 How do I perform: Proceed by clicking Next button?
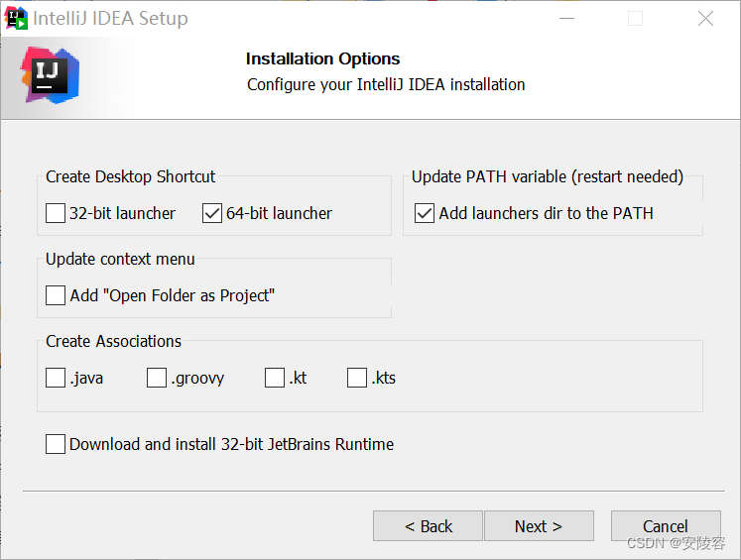(x=539, y=526)
